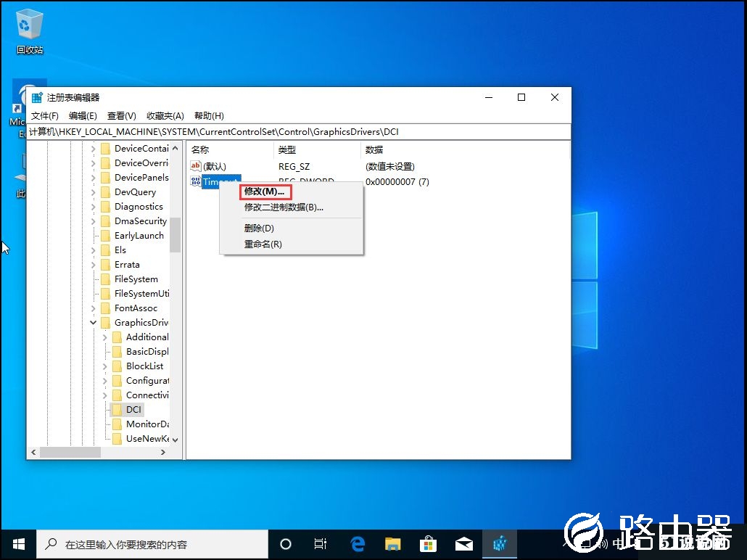Click tree horizontal scroll left arrow
Image resolution: width=747 pixels, height=560 pixels.
[33, 453]
